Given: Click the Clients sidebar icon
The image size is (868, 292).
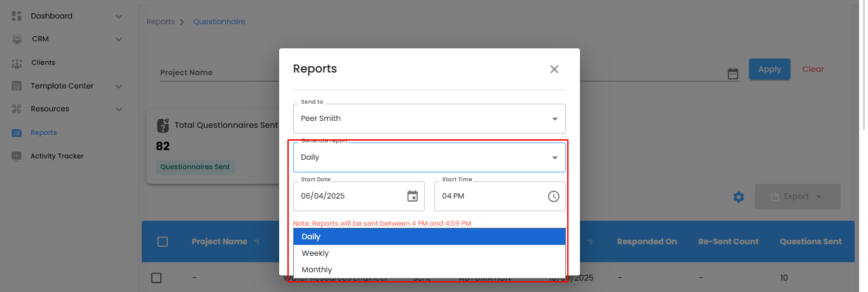Looking at the screenshot, I should (x=17, y=63).
